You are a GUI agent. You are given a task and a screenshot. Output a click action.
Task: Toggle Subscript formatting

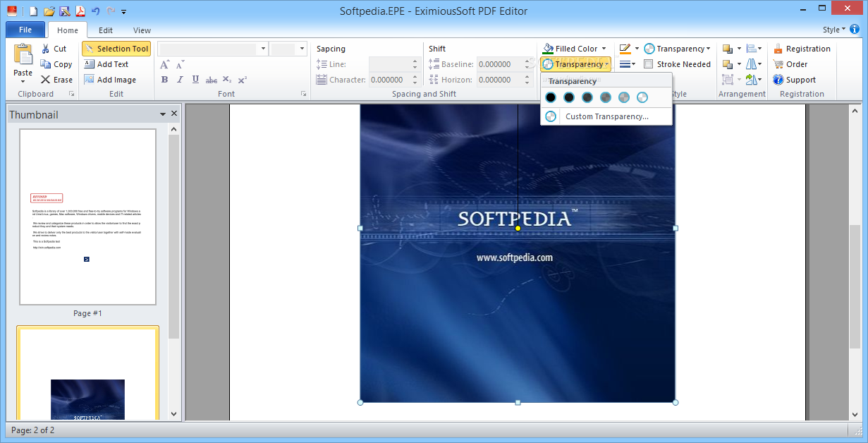[x=226, y=80]
